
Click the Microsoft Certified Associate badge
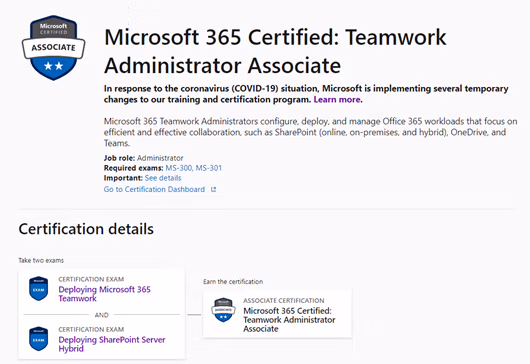pyautogui.click(x=53, y=48)
